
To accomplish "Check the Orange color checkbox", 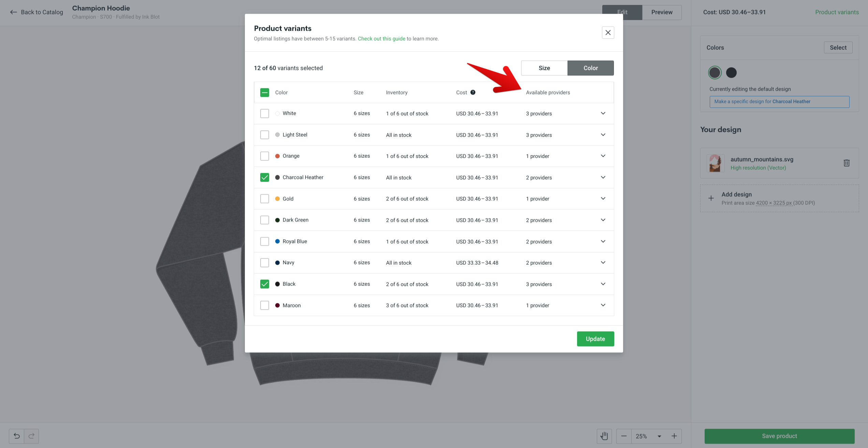I will (x=265, y=156).
